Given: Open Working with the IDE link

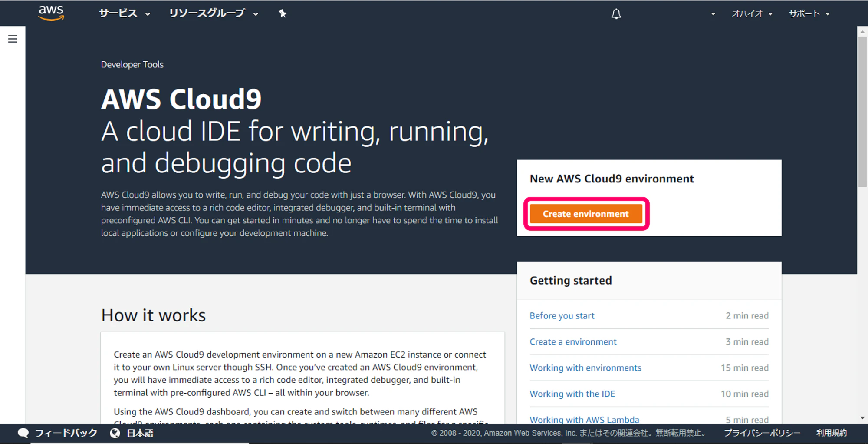Looking at the screenshot, I should point(572,394).
